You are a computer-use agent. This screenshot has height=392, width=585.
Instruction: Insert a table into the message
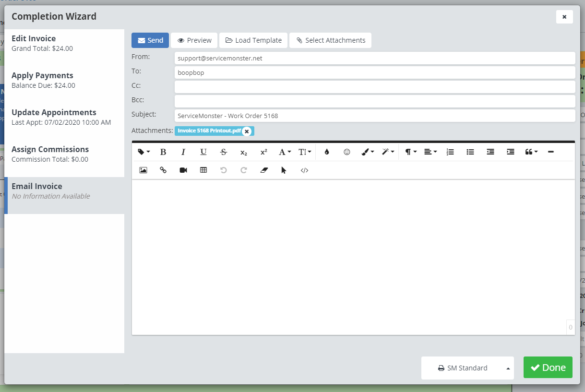pyautogui.click(x=203, y=170)
